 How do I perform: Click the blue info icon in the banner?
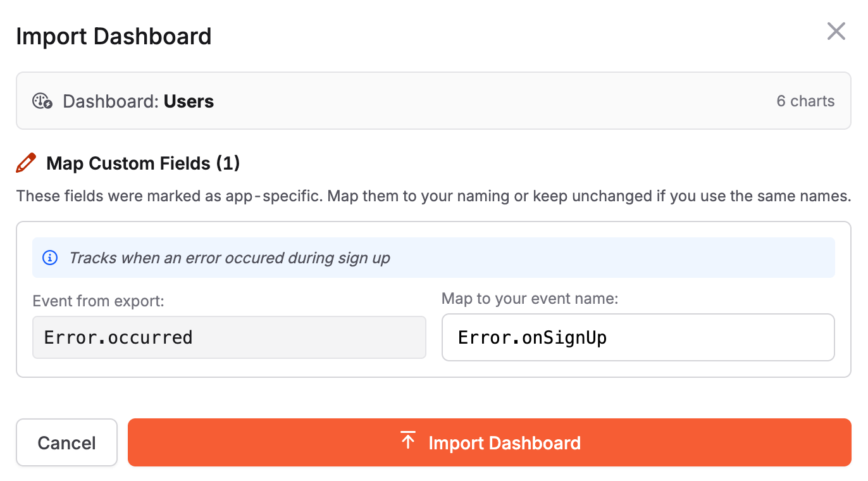point(49,258)
